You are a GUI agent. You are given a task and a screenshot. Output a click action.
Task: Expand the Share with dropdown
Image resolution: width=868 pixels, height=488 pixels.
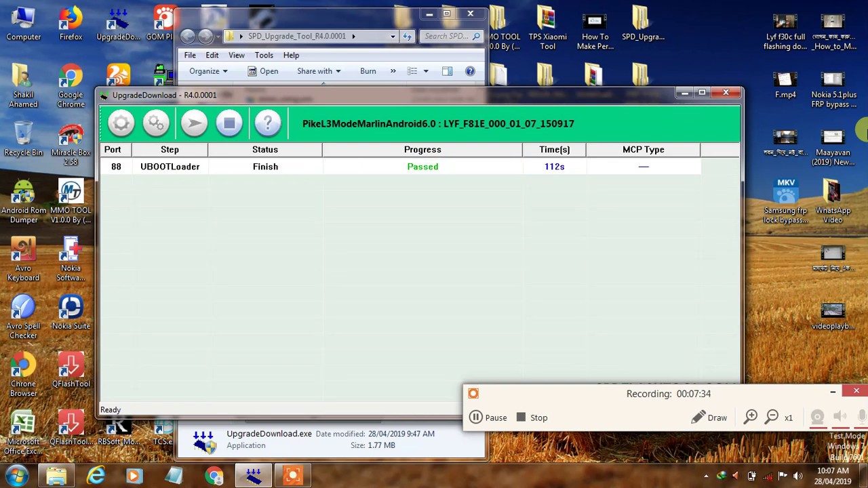pyautogui.click(x=319, y=71)
